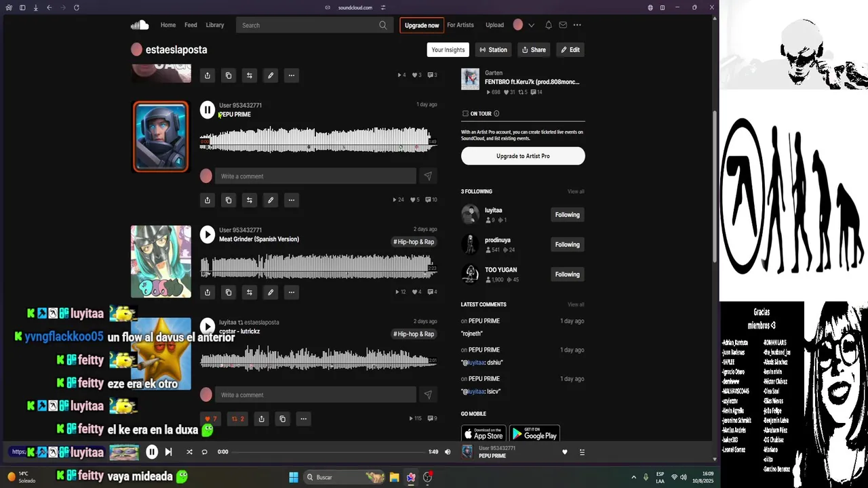Open File Explorer from taskbar
868x488 pixels.
(394, 477)
